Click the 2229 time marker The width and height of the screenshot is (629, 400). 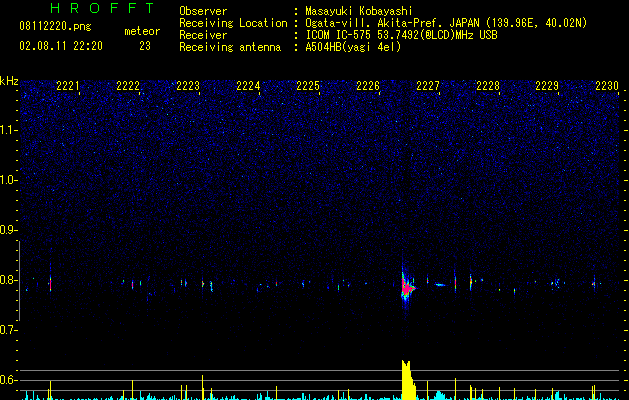click(547, 86)
